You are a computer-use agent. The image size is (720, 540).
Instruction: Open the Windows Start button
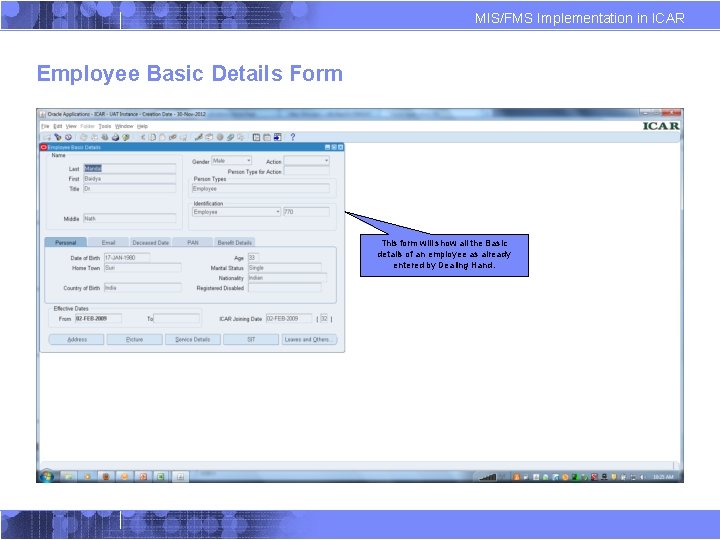click(46, 476)
